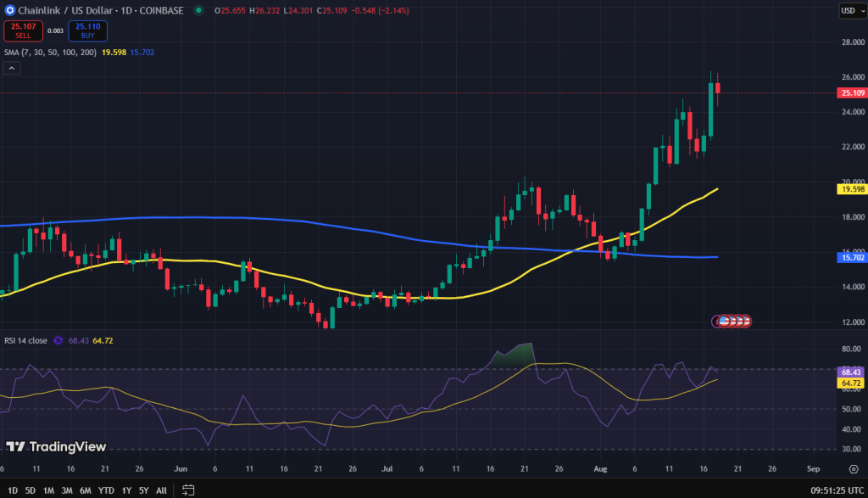The image size is (868, 498).
Task: Click the SMA indicator legend label
Action: click(50, 52)
